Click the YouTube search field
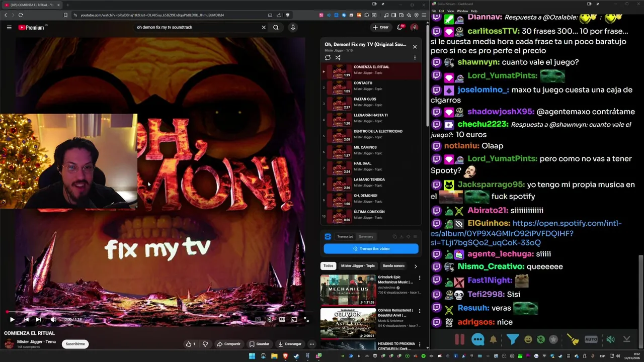This screenshot has width=644, height=362. (x=196, y=27)
